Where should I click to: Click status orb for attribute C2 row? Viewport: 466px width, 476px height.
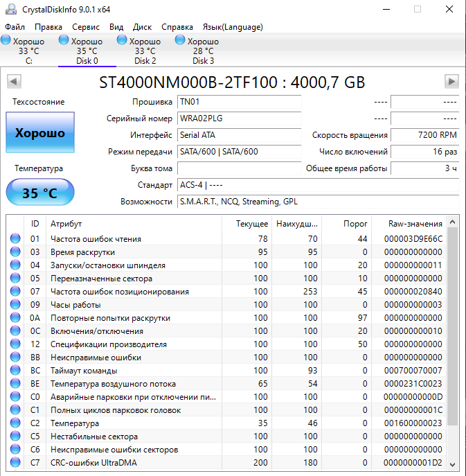click(15, 423)
